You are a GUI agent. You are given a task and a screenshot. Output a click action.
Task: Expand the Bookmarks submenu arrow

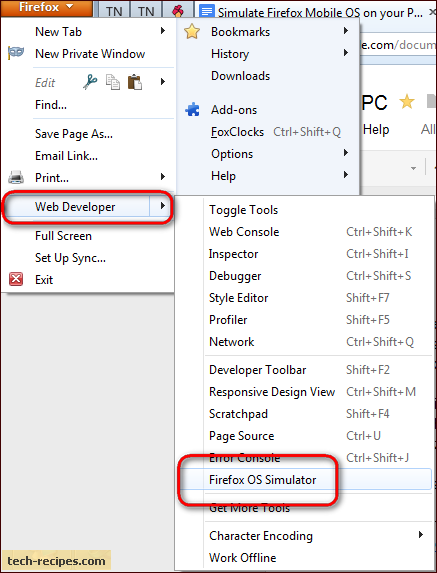tap(346, 31)
